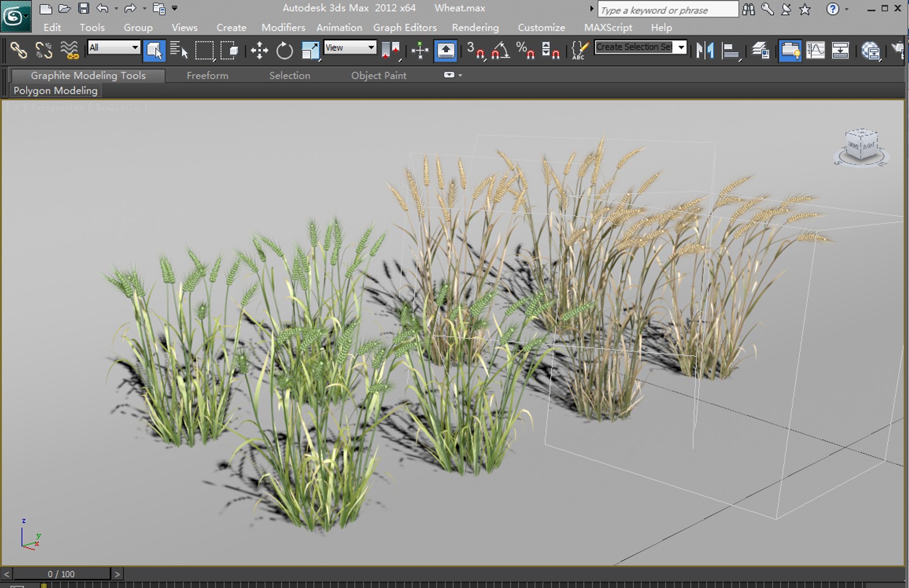Open the Help menu

coord(661,27)
